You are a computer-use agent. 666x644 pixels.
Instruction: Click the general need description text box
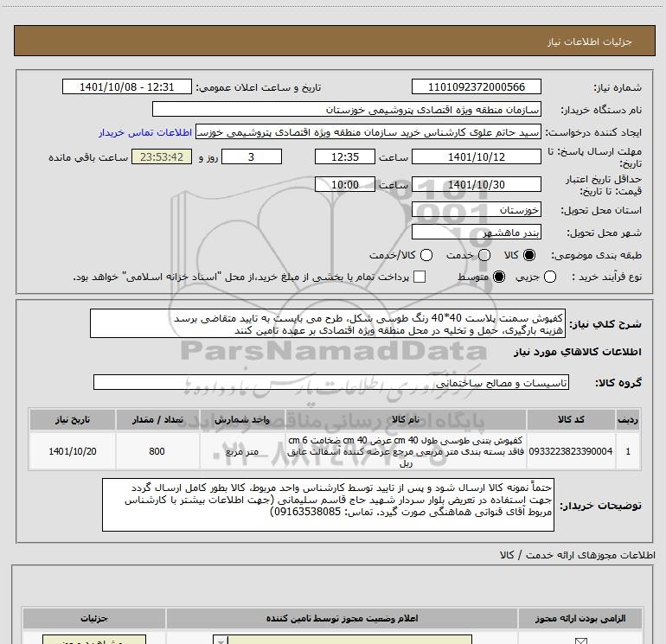point(328,324)
